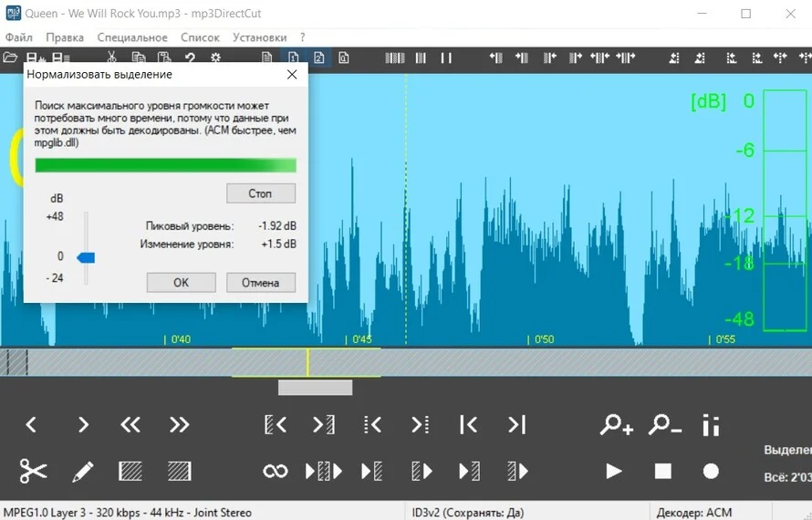Click the pencil edit button
The image size is (812, 520).
pyautogui.click(x=82, y=472)
